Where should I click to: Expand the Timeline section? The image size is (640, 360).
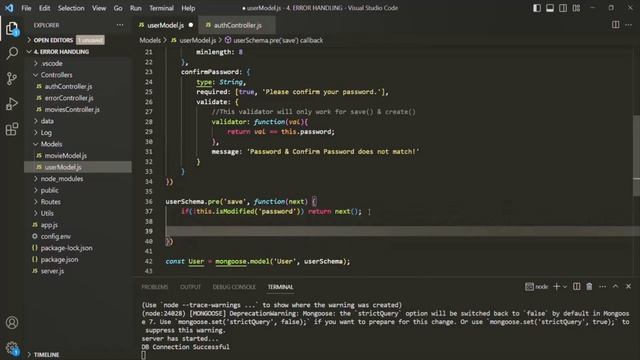pyautogui.click(x=78, y=354)
